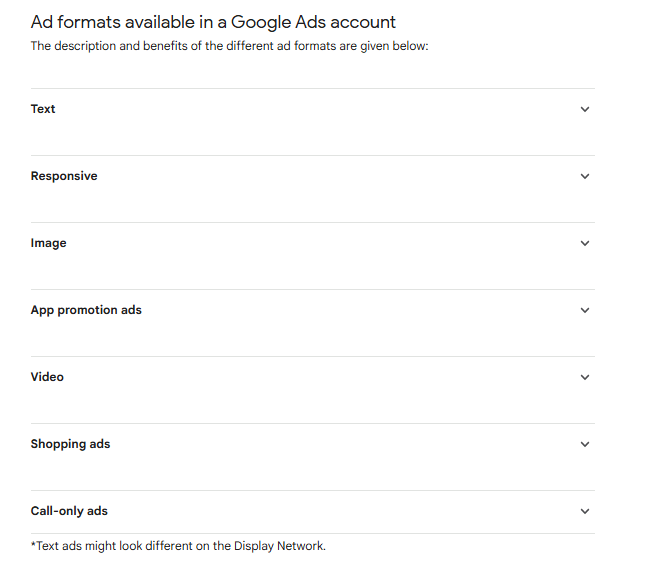The height and width of the screenshot is (567, 661).
Task: Click the down arrow for Image
Action: coord(585,243)
